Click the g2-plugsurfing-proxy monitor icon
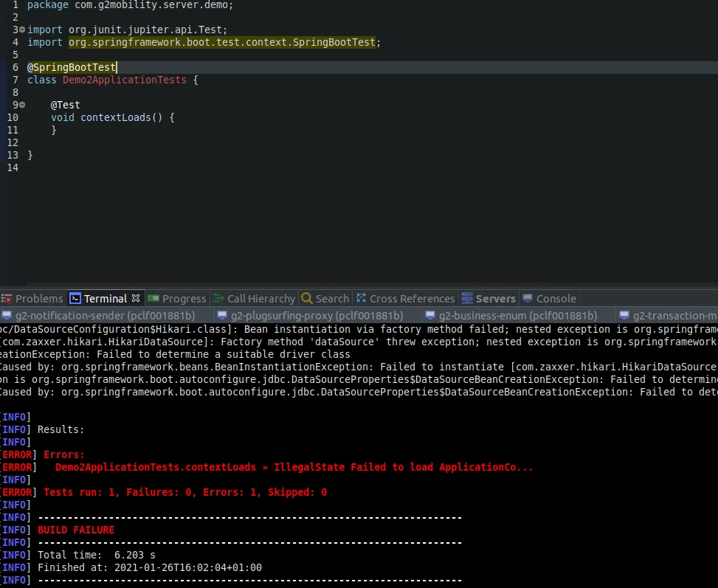718x588 pixels. click(222, 315)
